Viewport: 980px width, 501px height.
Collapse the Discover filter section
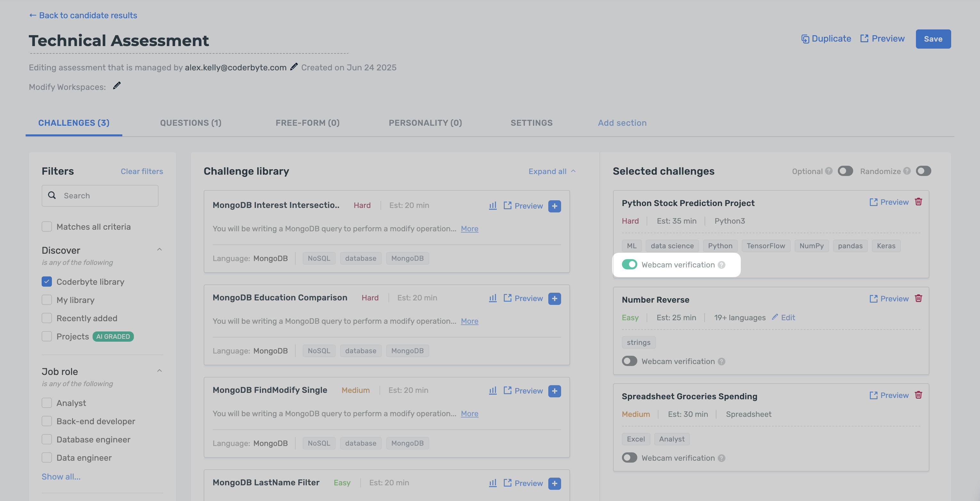tap(159, 250)
